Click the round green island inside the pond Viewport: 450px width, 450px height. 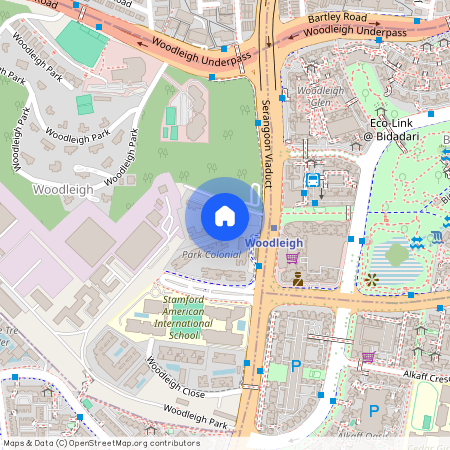coord(397,255)
